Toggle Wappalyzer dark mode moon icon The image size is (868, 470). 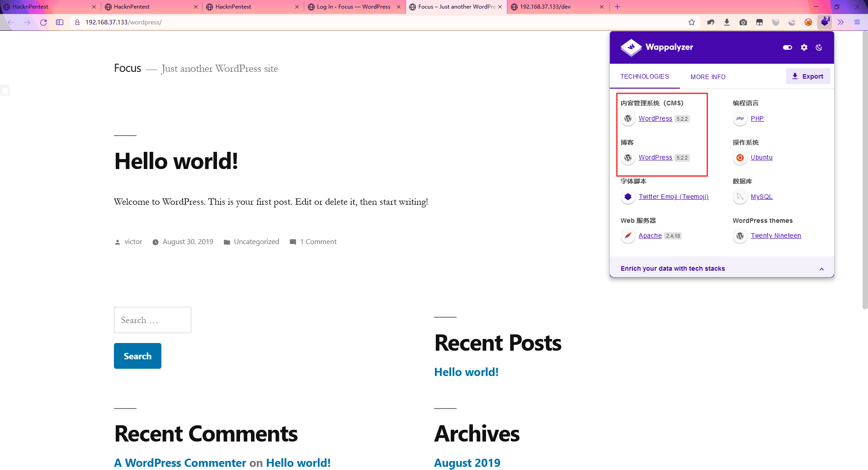pos(819,47)
